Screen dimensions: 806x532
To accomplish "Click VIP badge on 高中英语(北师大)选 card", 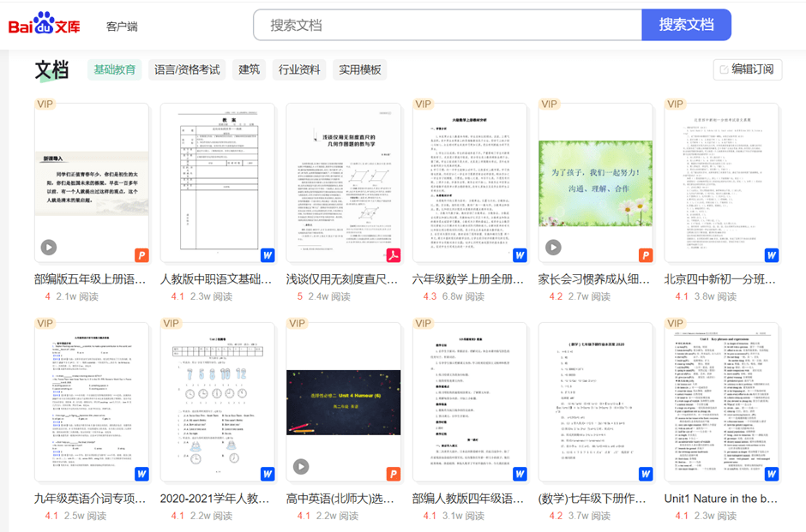I will 298,323.
